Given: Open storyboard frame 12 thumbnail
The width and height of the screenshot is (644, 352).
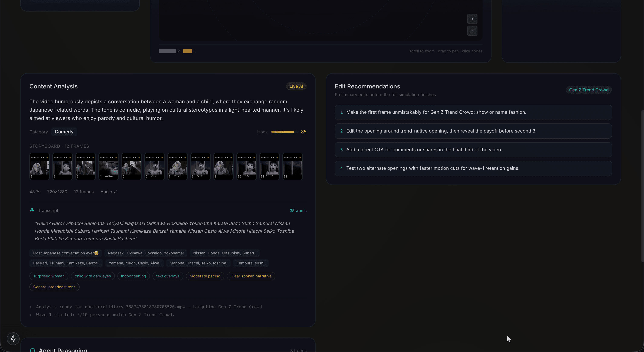Looking at the screenshot, I should [292, 166].
